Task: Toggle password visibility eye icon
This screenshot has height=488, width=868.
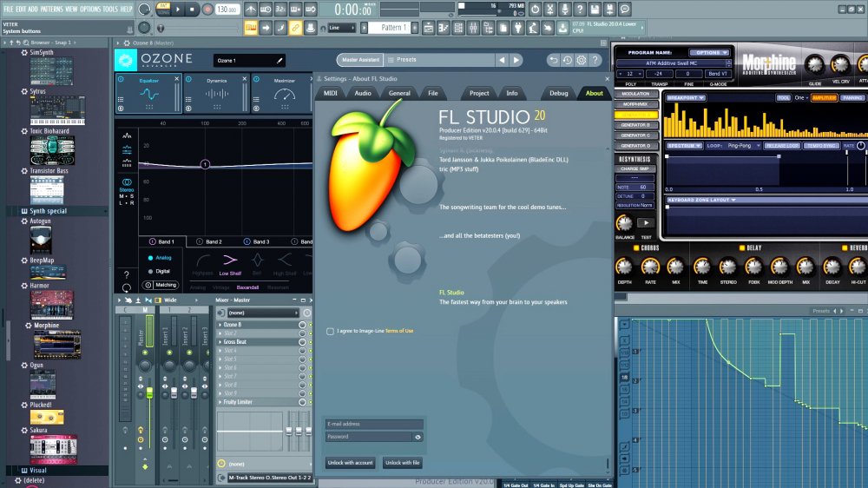Action: (418, 437)
